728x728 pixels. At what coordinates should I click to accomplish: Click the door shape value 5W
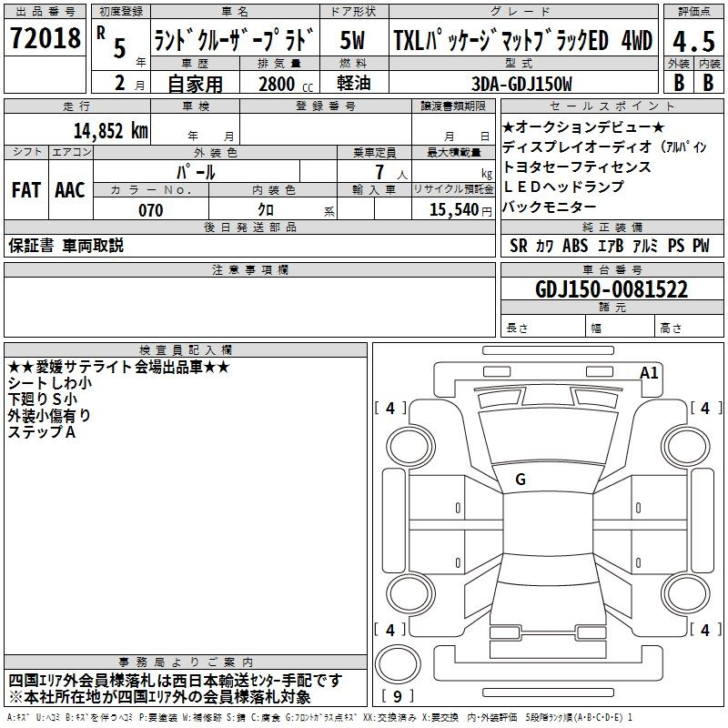(x=352, y=40)
